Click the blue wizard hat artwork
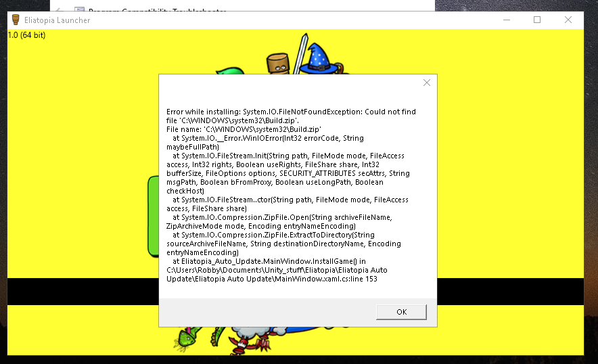 [x=319, y=58]
